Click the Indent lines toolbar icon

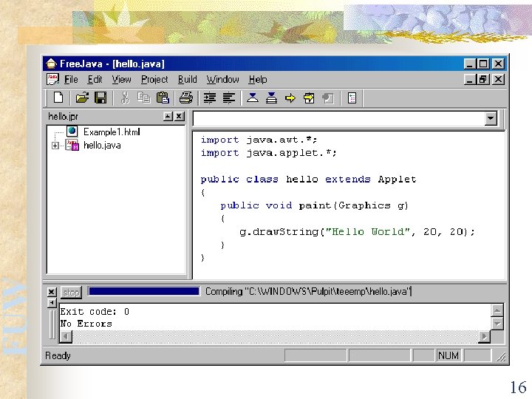[210, 98]
